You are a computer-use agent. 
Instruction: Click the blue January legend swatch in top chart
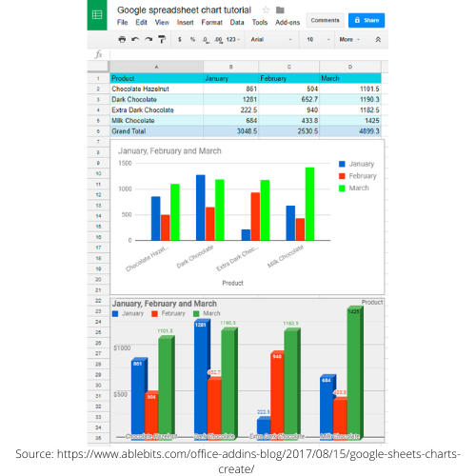click(x=342, y=164)
